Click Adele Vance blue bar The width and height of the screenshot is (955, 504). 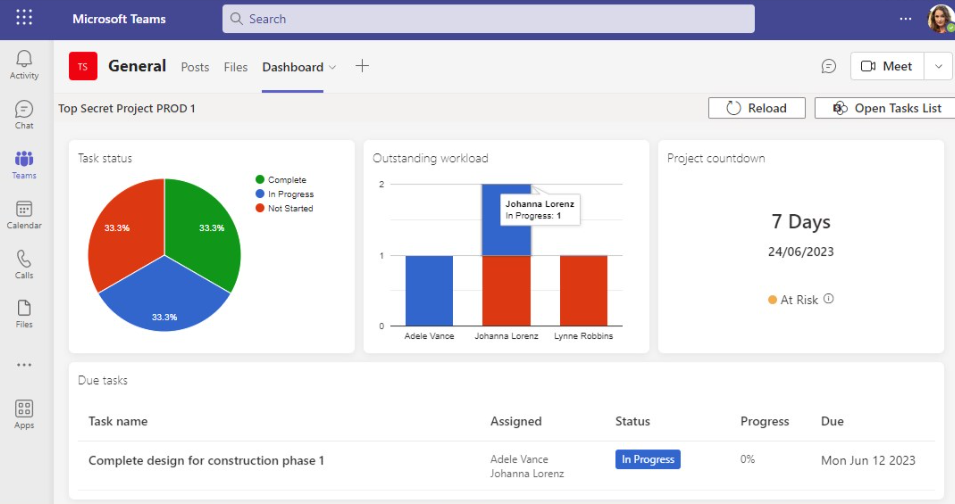(x=429, y=290)
